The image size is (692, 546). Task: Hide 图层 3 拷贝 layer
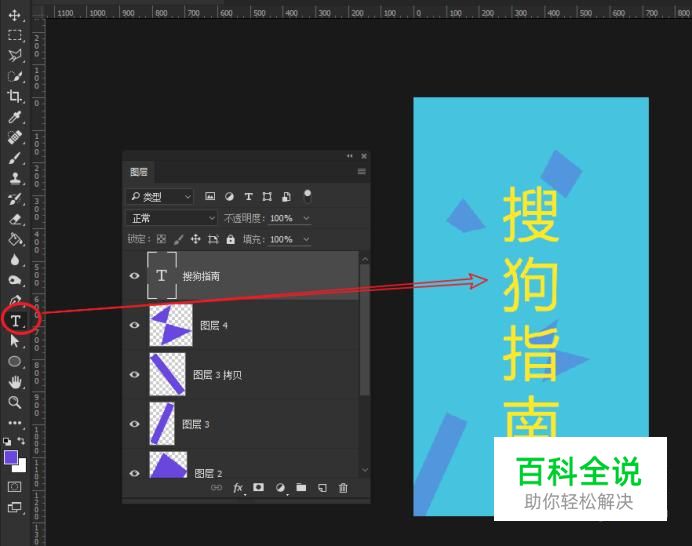pyautogui.click(x=135, y=375)
